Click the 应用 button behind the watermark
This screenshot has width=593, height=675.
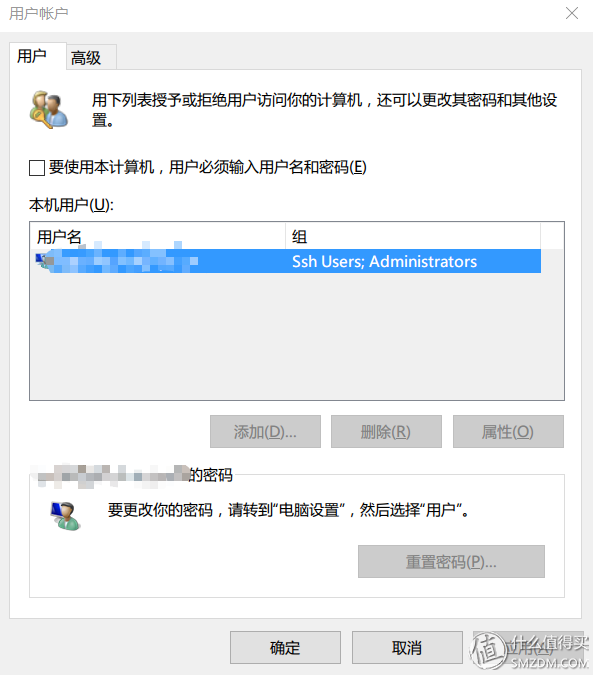529,647
